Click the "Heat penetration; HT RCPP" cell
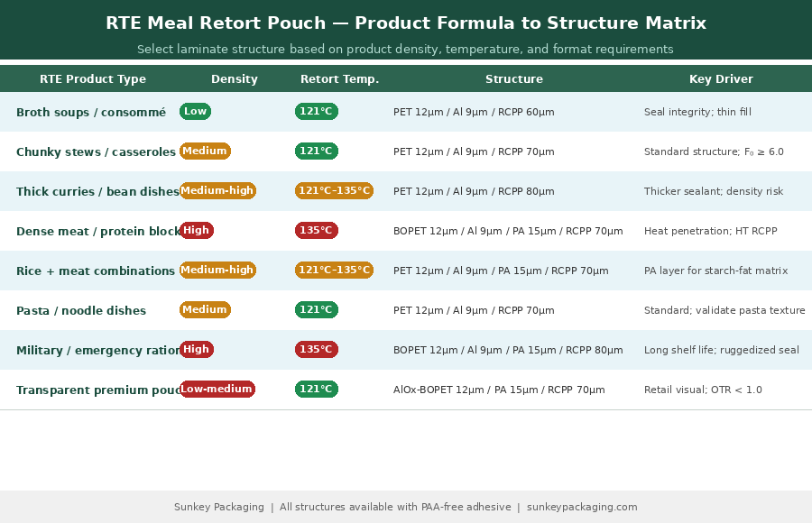812x523 pixels. click(x=710, y=232)
